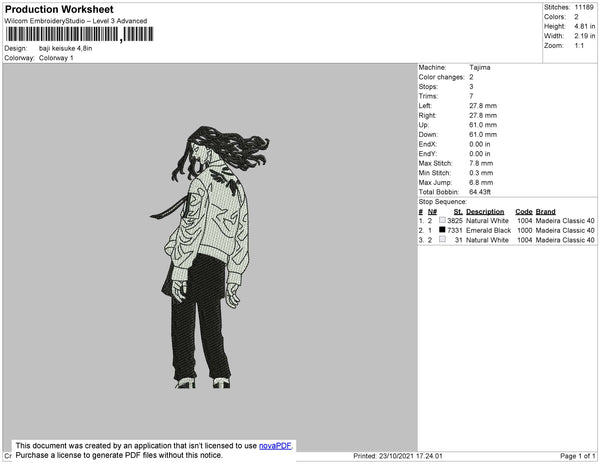
Task: Click the 'Page 1 of 1' footer text
Action: click(x=577, y=456)
